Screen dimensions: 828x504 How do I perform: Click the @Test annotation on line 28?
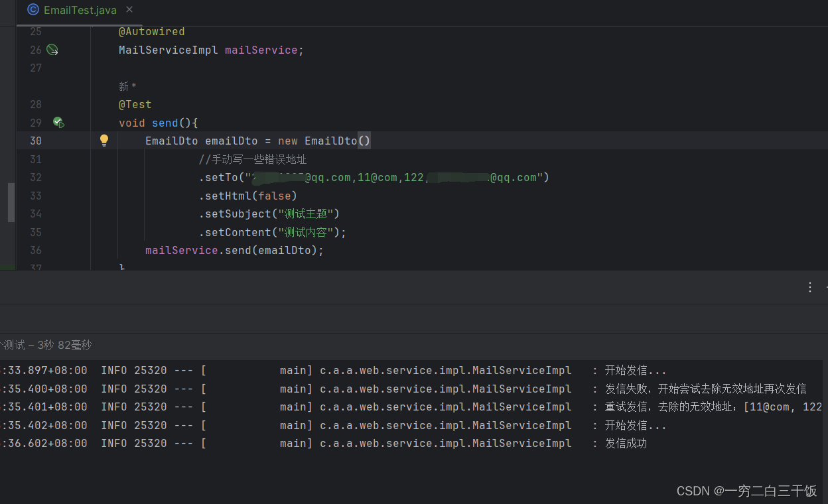[135, 104]
